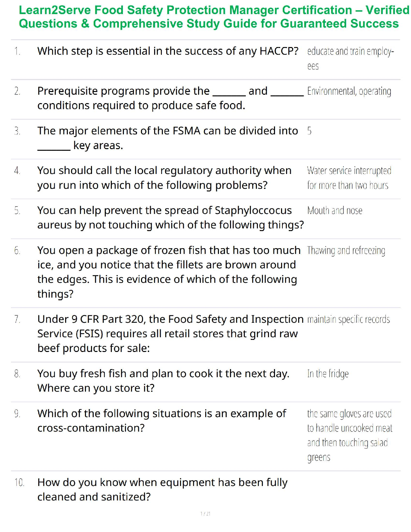Click the Staphylococcus aureus question
This screenshot has height=532, width=411.
(x=170, y=218)
